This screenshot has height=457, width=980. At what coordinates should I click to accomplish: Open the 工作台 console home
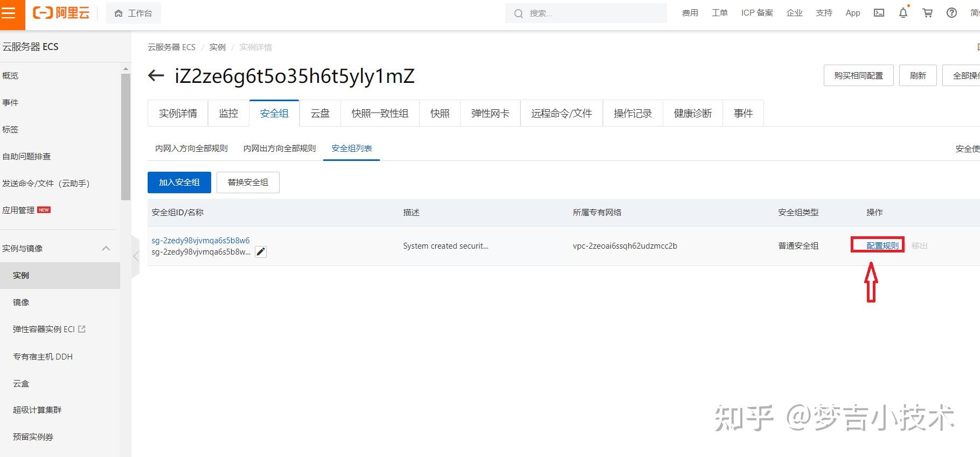pyautogui.click(x=133, y=13)
